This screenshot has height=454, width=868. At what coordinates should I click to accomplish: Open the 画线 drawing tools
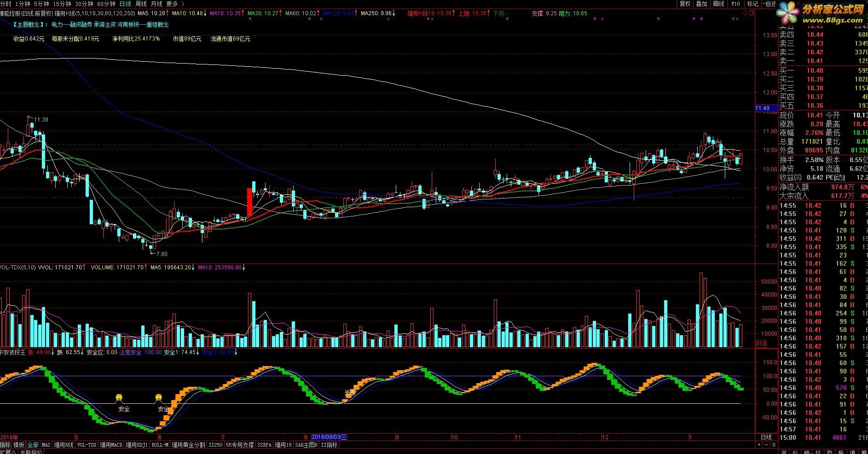coord(718,4)
